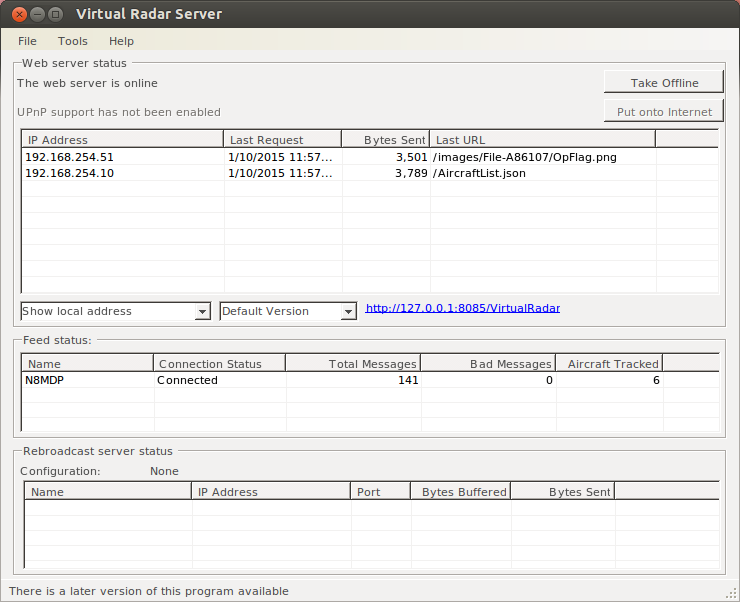
Task: Click the /images/File-A86107/OpFlag.png cell
Action: click(524, 157)
